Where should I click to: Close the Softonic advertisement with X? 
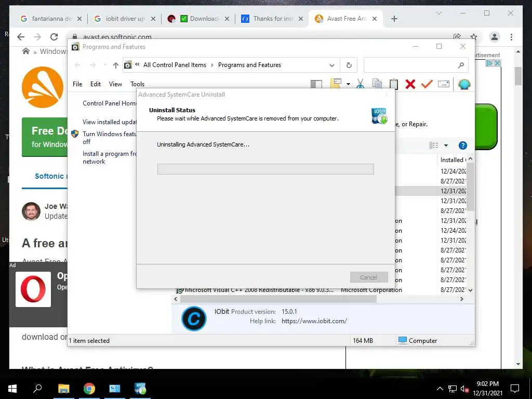click(497, 63)
